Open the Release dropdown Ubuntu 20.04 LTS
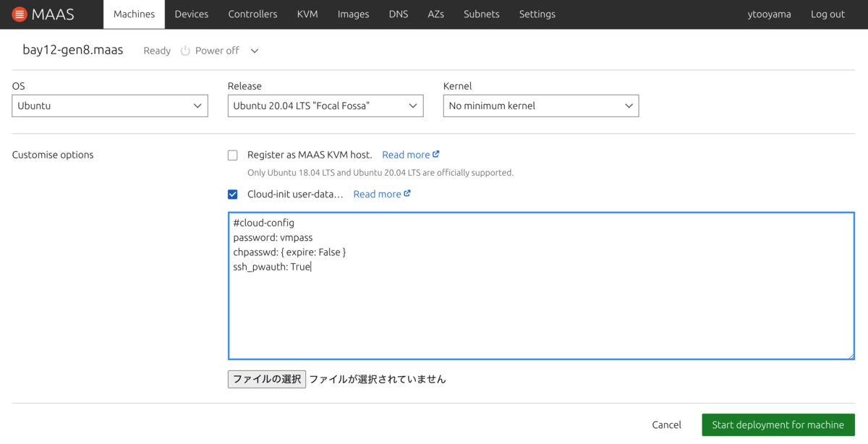Viewport: 868px width, 444px height. 325,106
